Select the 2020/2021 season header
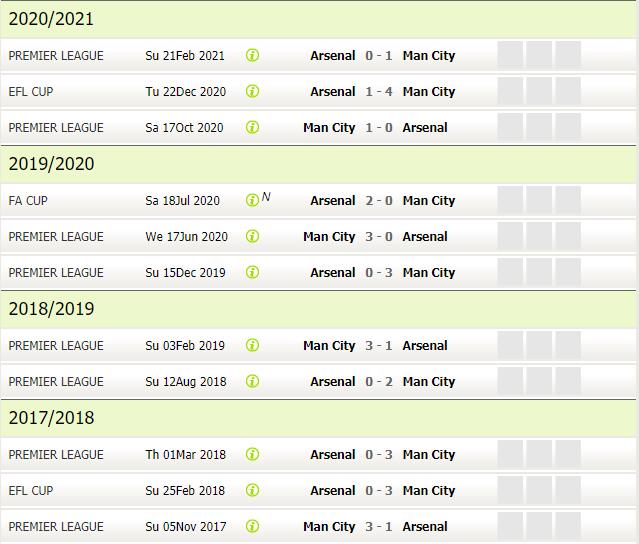The height and width of the screenshot is (544, 639). click(x=318, y=19)
